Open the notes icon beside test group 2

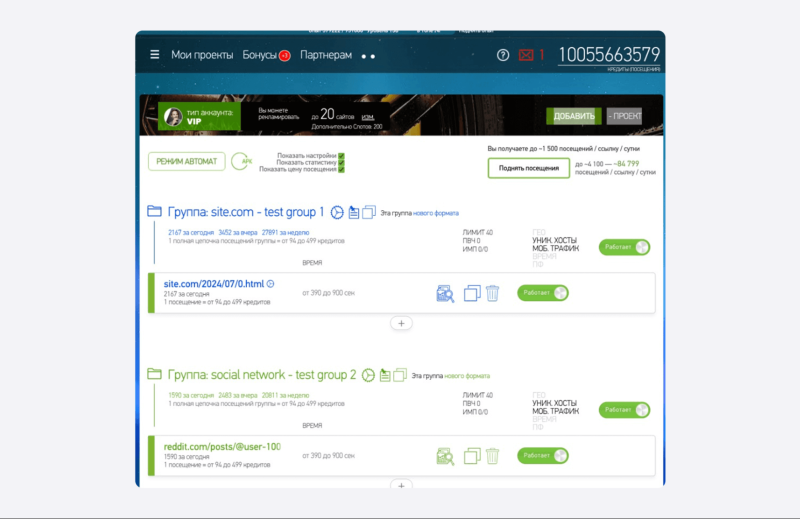click(x=384, y=375)
